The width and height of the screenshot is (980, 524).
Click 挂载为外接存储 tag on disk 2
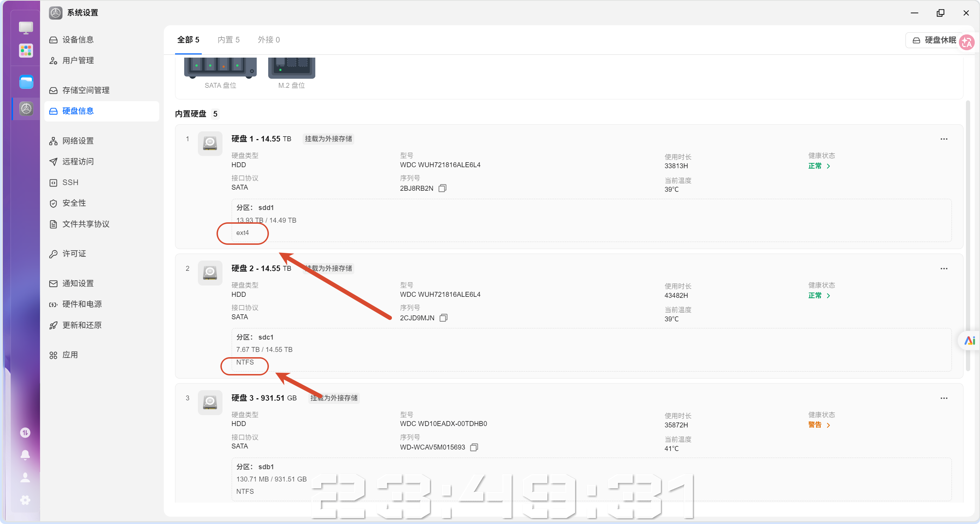pyautogui.click(x=328, y=269)
